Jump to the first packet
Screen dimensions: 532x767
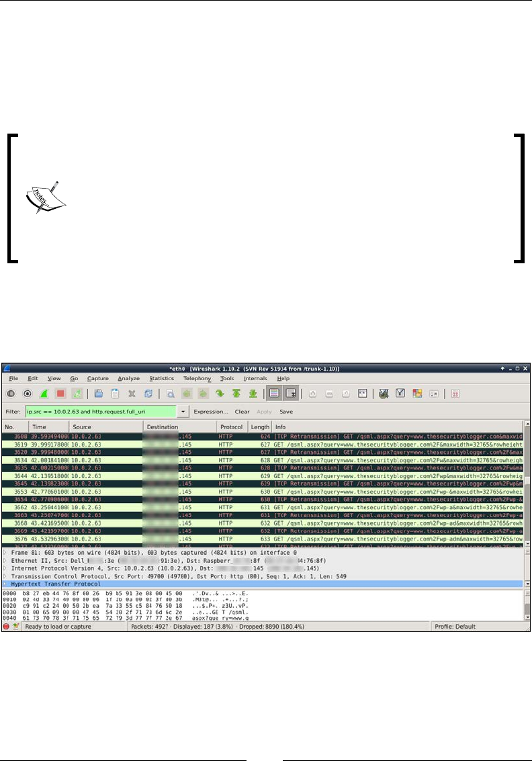tap(236, 394)
